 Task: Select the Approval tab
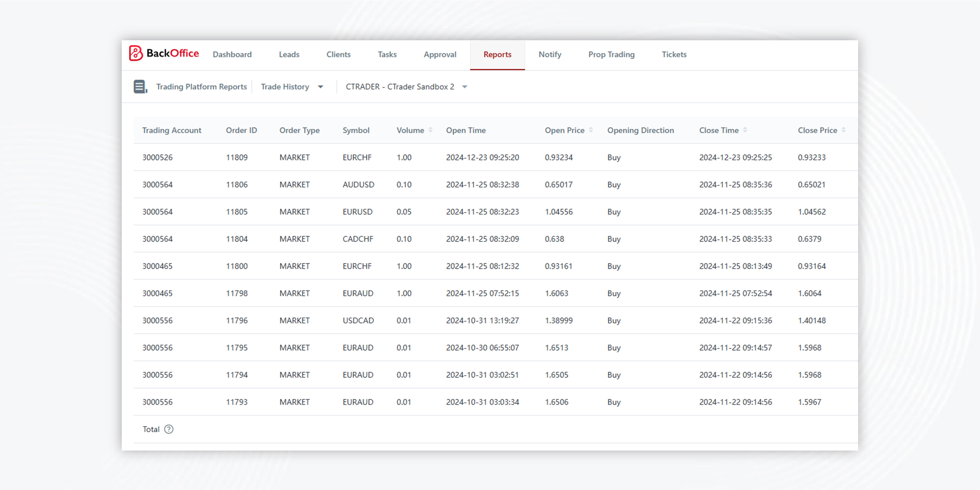[440, 54]
